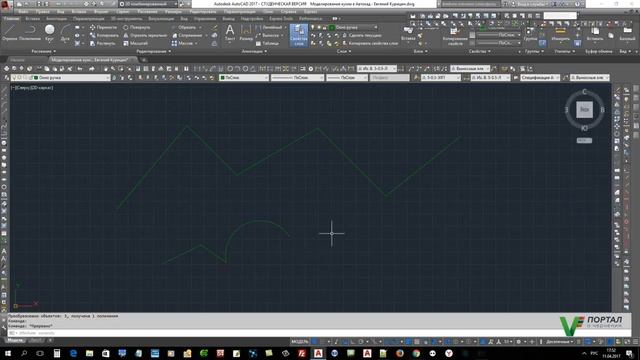This screenshot has width=640, height=360.
Task: Click the Rotate (Повернуть) command
Action: click(x=136, y=27)
